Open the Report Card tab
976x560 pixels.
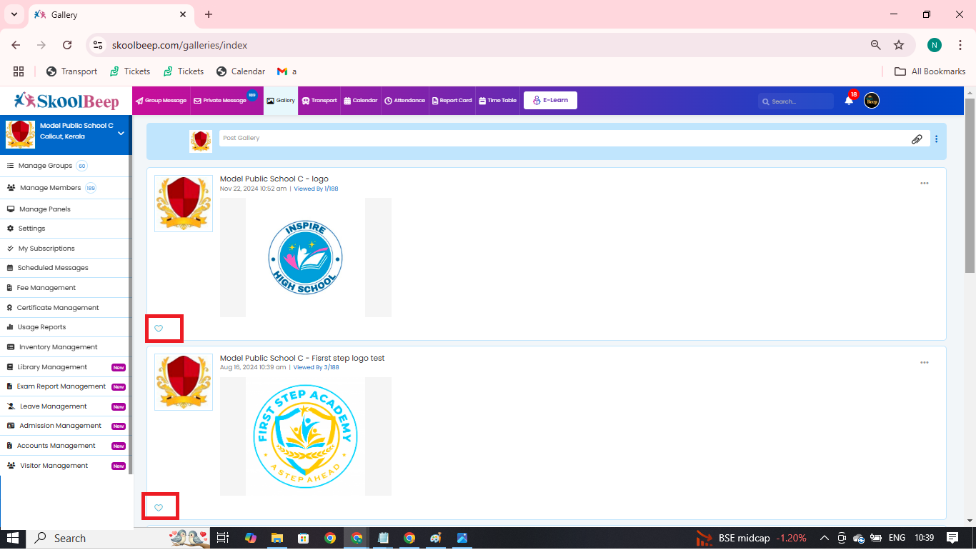[452, 101]
